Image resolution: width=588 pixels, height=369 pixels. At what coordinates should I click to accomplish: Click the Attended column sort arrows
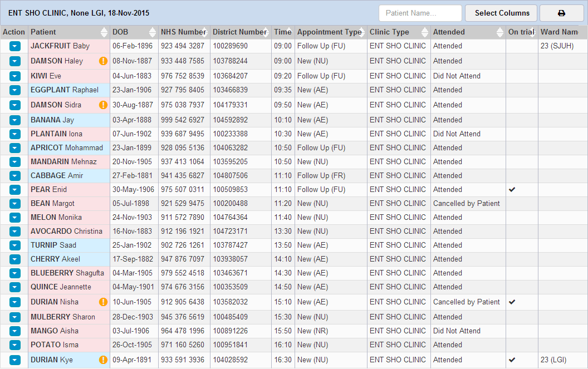[499, 32]
